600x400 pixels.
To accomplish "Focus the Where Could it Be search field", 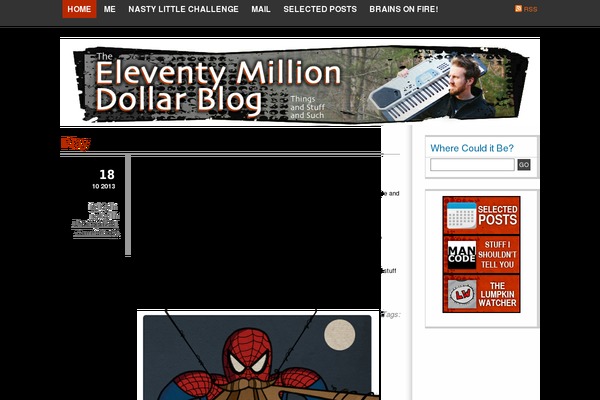I will [472, 165].
